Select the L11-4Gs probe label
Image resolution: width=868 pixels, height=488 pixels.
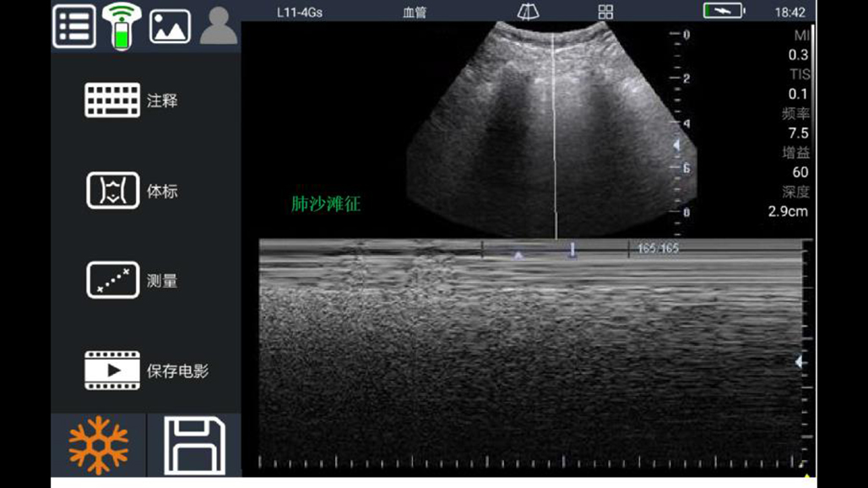pyautogui.click(x=299, y=13)
